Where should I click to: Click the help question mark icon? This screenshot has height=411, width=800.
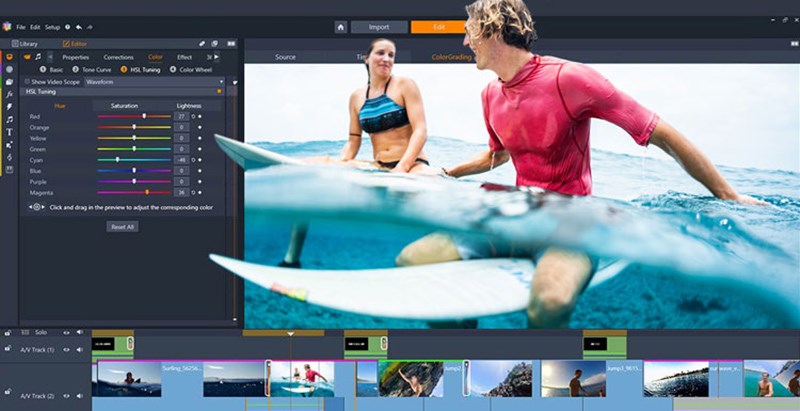pyautogui.click(x=66, y=27)
